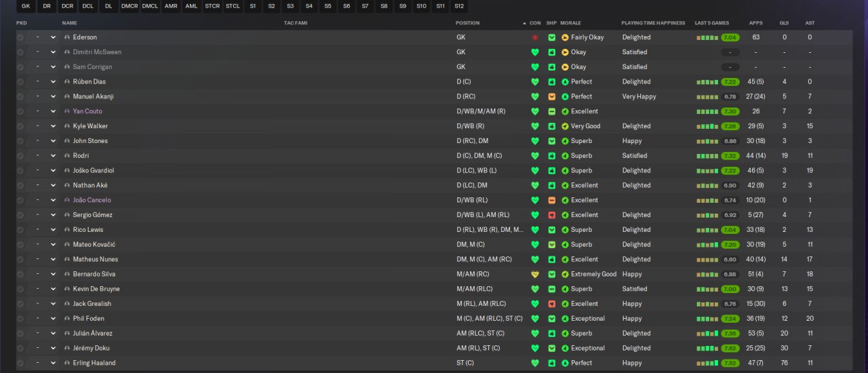
Task: Click Kyle Walker's Very Good morale icon
Action: click(x=565, y=126)
